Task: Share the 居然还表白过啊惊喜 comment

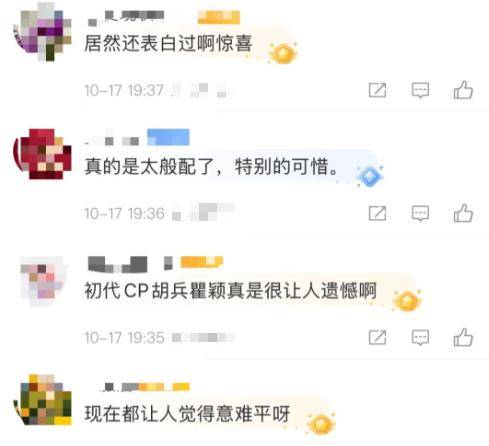Action: [377, 90]
